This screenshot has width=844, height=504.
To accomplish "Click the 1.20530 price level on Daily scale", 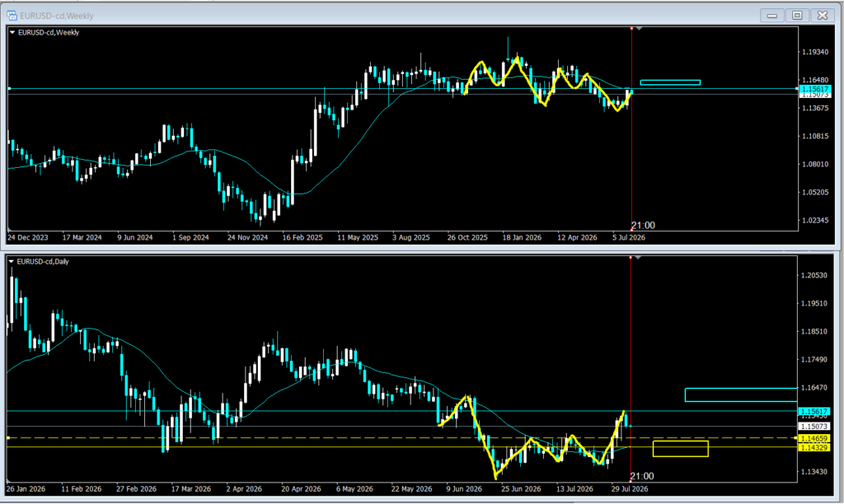I will pyautogui.click(x=814, y=275).
